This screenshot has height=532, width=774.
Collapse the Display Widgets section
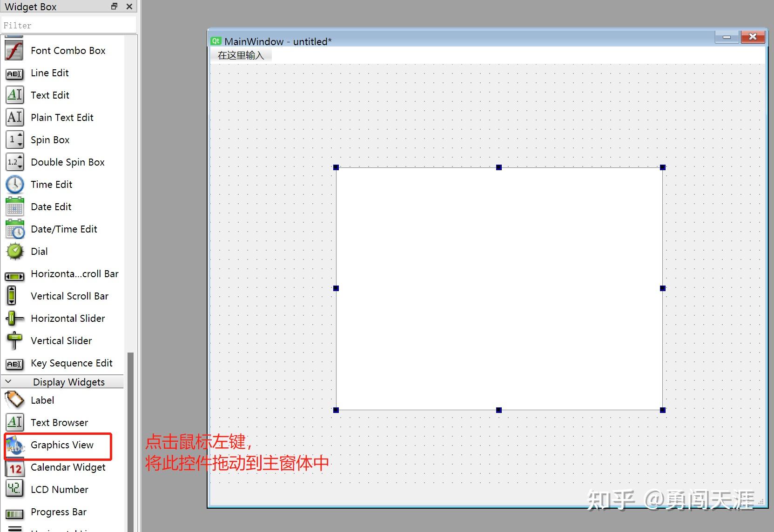point(8,381)
